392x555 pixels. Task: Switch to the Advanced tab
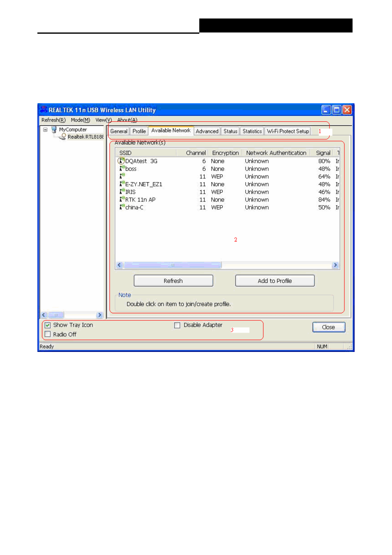(x=207, y=131)
